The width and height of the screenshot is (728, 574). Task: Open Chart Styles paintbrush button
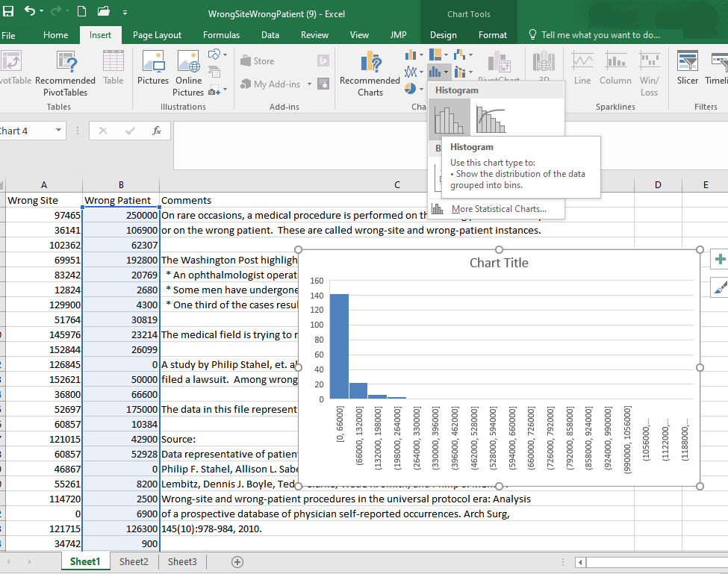pos(720,286)
